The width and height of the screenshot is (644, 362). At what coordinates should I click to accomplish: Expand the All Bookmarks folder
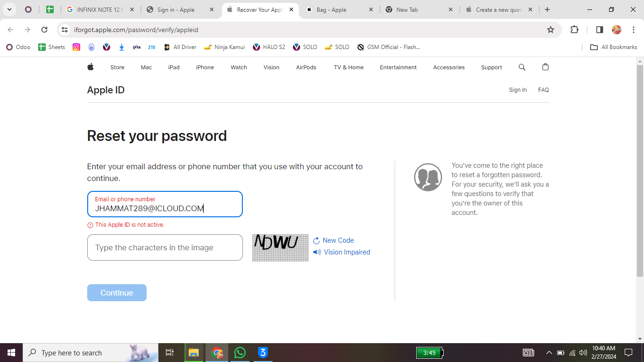coord(613,47)
